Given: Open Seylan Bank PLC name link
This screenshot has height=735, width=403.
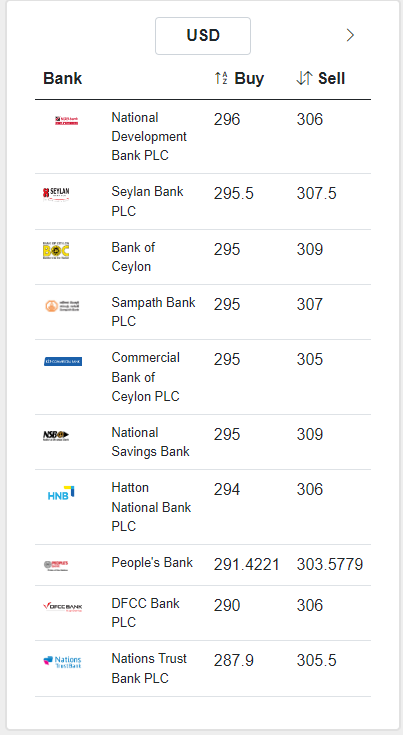Looking at the screenshot, I should pos(147,201).
